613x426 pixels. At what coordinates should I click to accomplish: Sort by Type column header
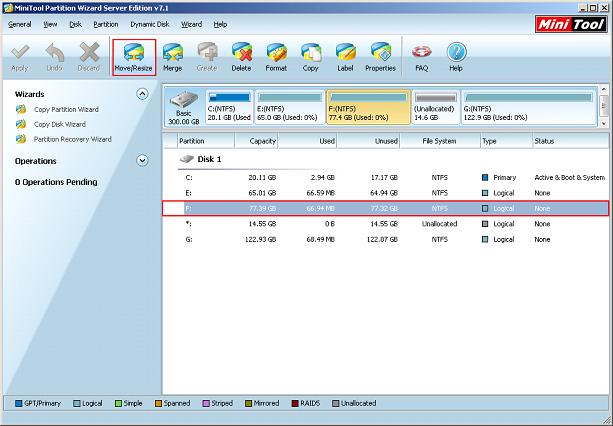[x=506, y=141]
